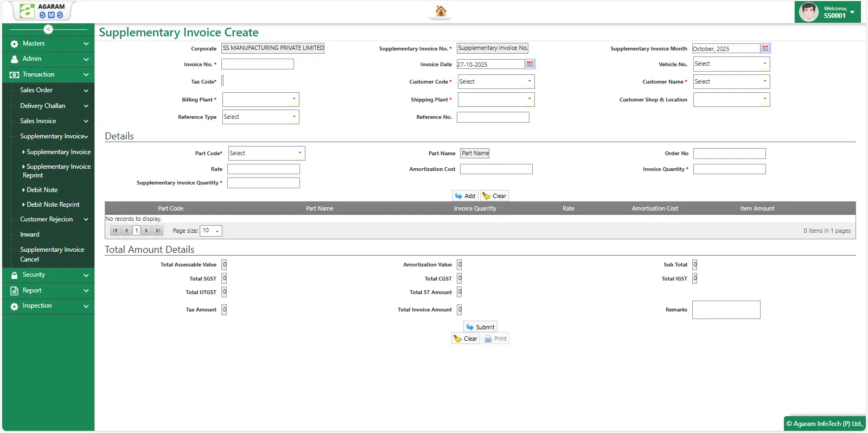Viewport: 868px width, 433px height.
Task: Go to the last grid page
Action: pyautogui.click(x=158, y=231)
